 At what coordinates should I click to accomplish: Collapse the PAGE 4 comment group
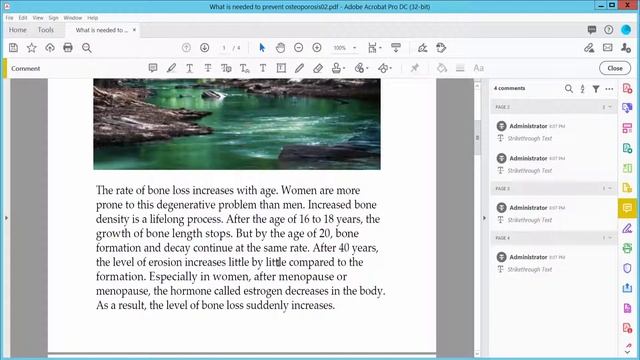(610, 238)
